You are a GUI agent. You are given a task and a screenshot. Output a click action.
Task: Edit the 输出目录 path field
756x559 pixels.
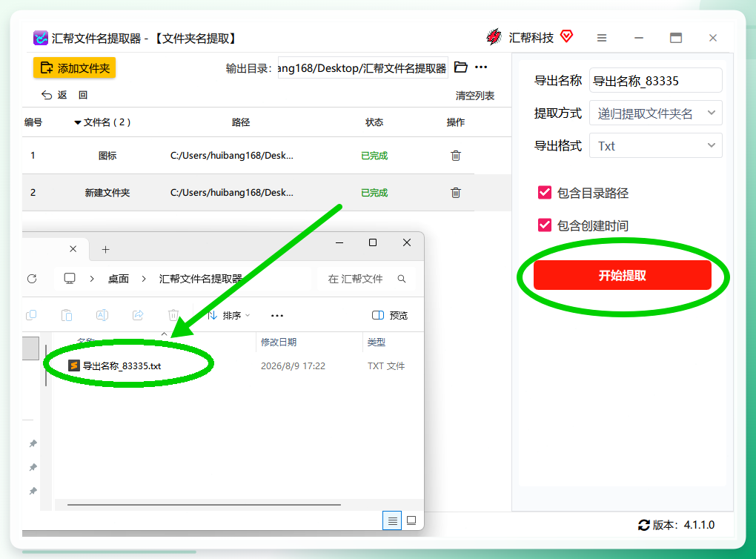[x=362, y=68]
